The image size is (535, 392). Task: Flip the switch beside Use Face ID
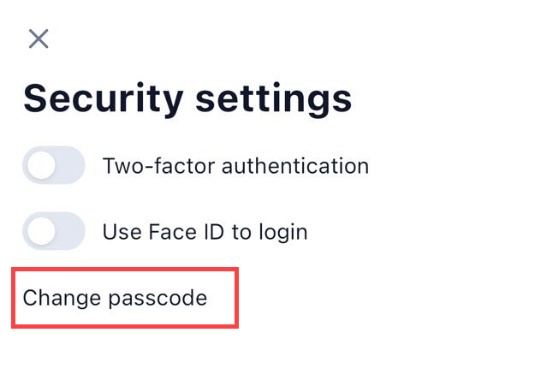(x=54, y=231)
